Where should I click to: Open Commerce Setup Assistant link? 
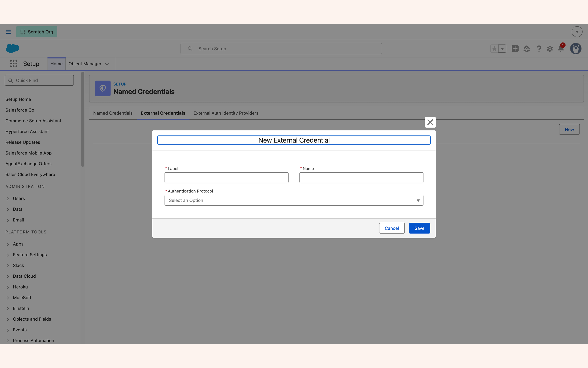click(x=33, y=121)
